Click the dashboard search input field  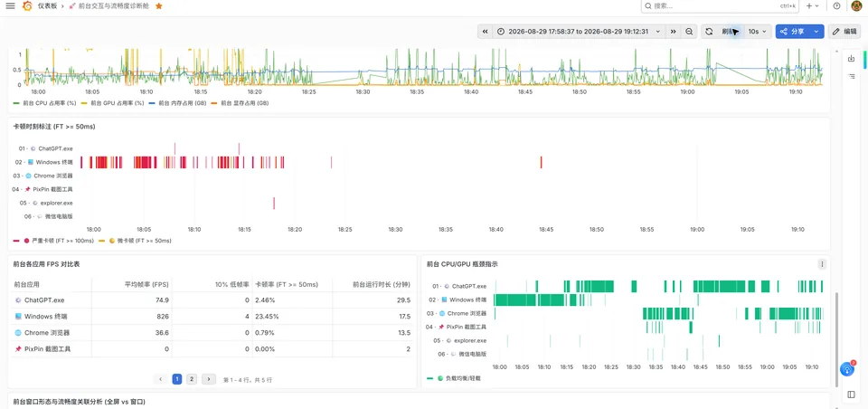point(720,6)
